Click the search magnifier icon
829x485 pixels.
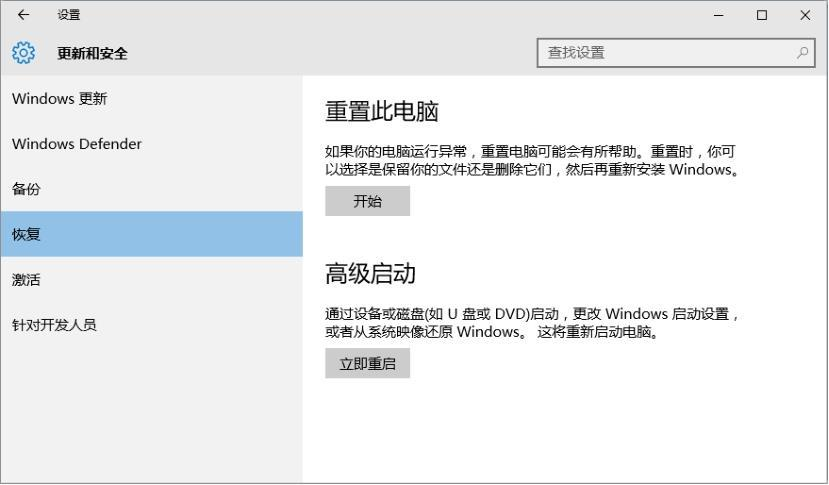(803, 52)
